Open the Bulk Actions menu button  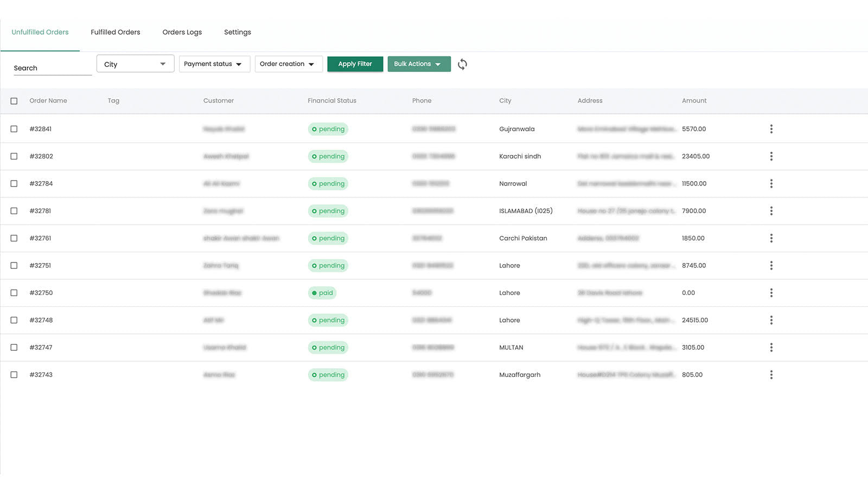coord(418,64)
